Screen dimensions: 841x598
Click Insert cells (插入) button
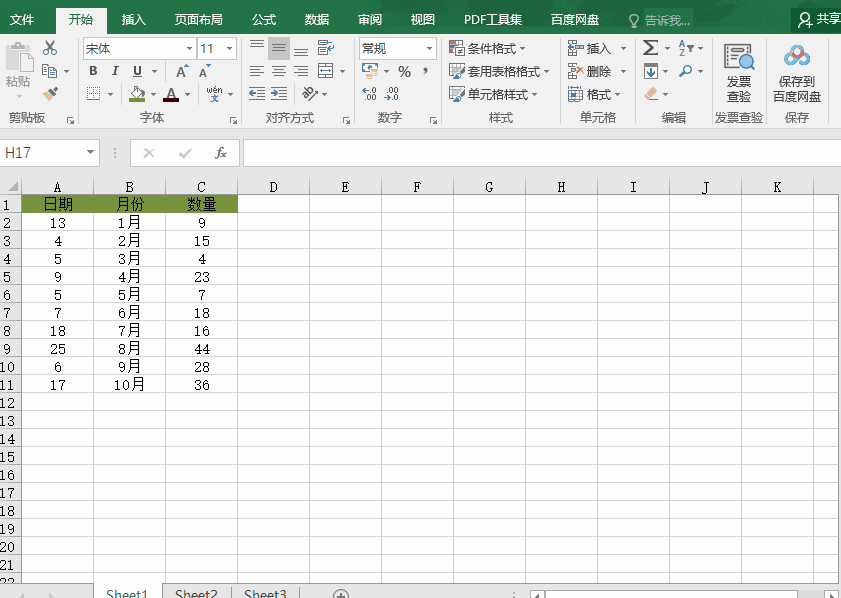589,48
